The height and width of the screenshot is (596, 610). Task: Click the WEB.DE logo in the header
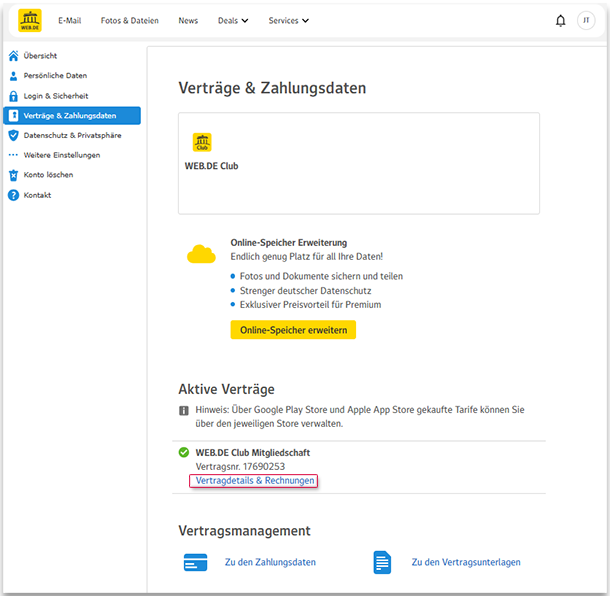(x=30, y=21)
